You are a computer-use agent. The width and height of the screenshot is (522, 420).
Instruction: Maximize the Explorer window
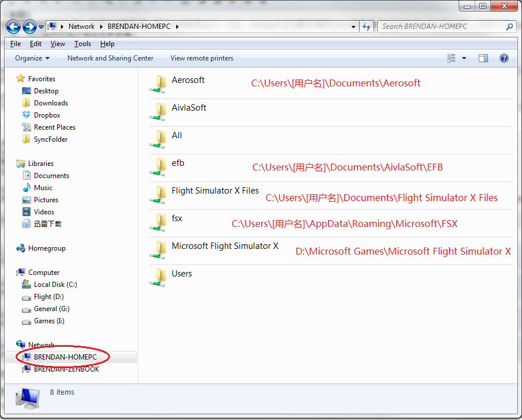coord(483,6)
